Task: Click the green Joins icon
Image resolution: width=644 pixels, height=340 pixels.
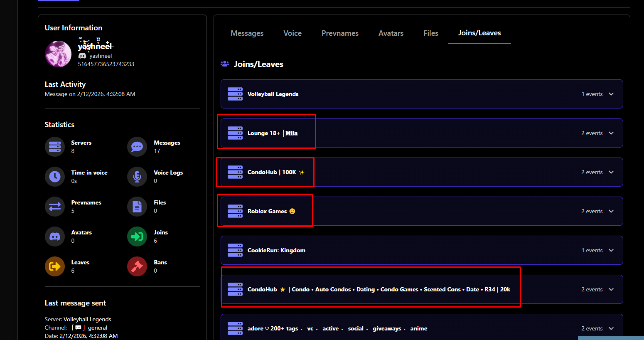Action: (x=137, y=237)
